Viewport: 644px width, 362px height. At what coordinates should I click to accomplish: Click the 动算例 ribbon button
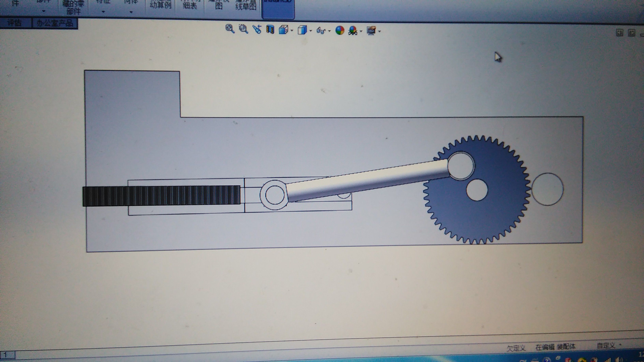(x=160, y=6)
